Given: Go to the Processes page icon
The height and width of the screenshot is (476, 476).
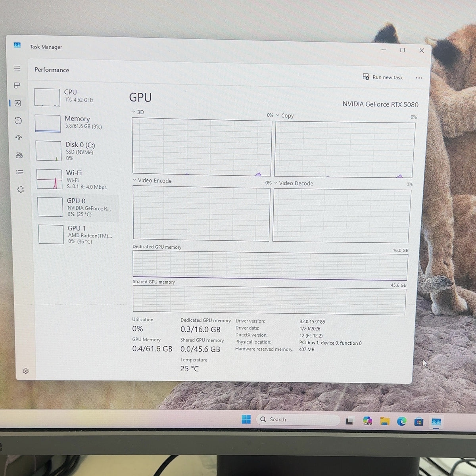Looking at the screenshot, I should click(x=17, y=85).
